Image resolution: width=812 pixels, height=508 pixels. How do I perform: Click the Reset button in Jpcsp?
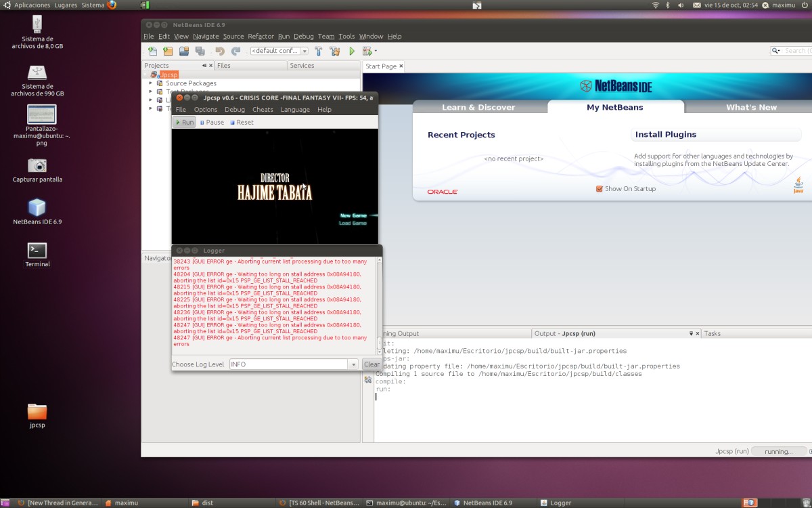242,123
